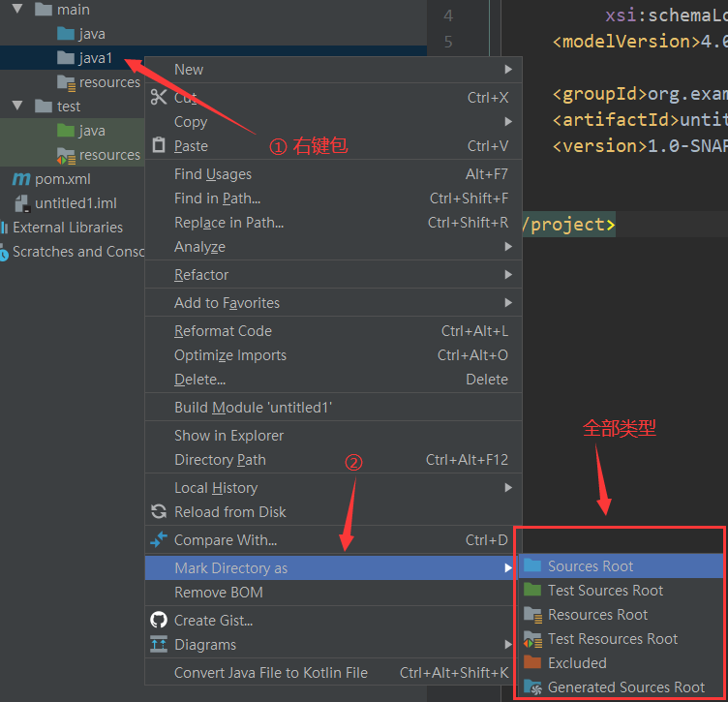728x702 pixels.
Task: Click the Scratches and Consoles icon
Action: (x=4, y=252)
